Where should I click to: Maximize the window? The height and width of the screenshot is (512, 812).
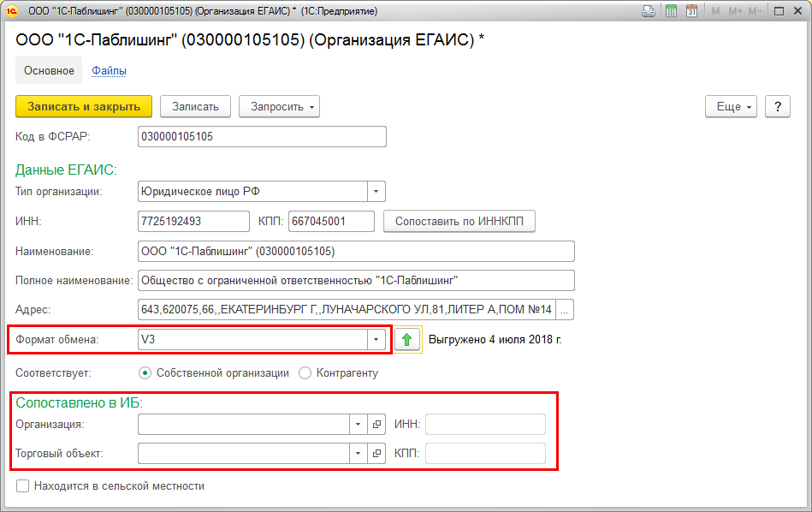pos(779,11)
